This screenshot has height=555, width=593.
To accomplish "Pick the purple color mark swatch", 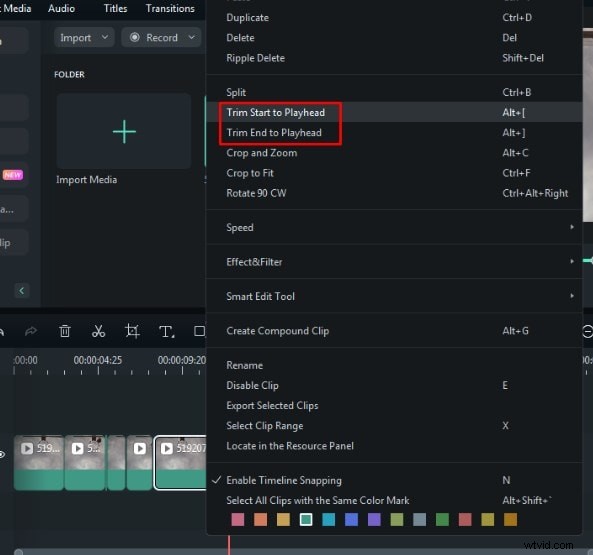I will pyautogui.click(x=374, y=519).
